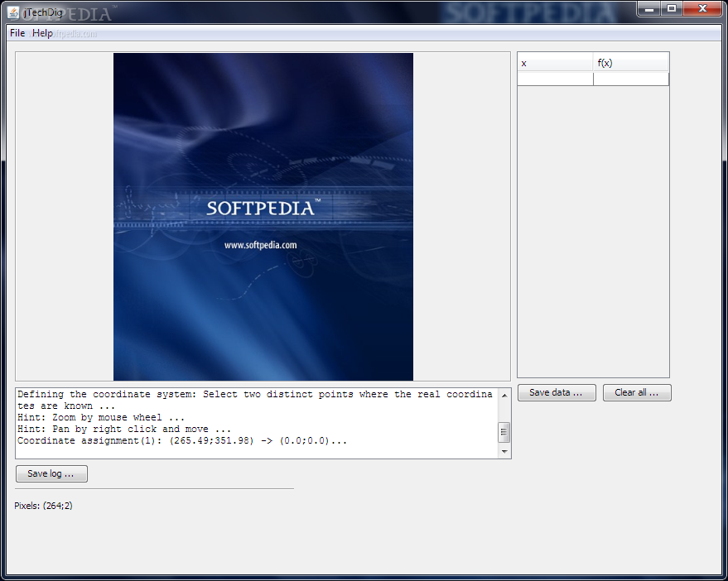Open the File menu
The height and width of the screenshot is (581, 728).
[17, 33]
